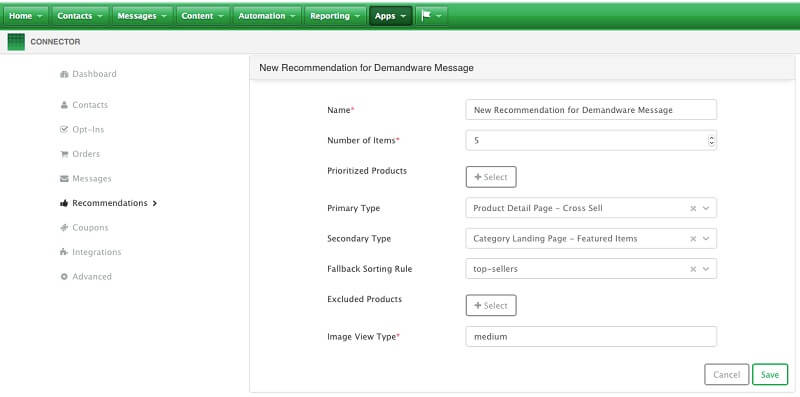Clear the Fallback Sorting Rule selection
800x397 pixels.
693,269
